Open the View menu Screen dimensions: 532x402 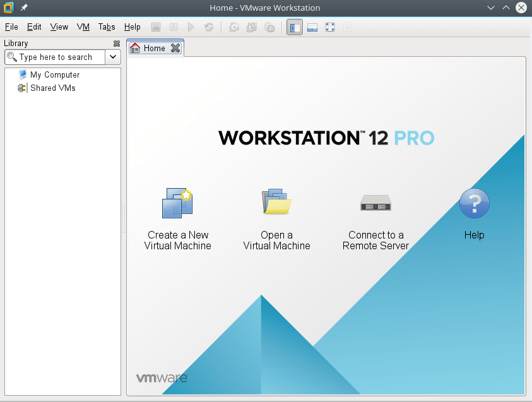pyautogui.click(x=59, y=27)
